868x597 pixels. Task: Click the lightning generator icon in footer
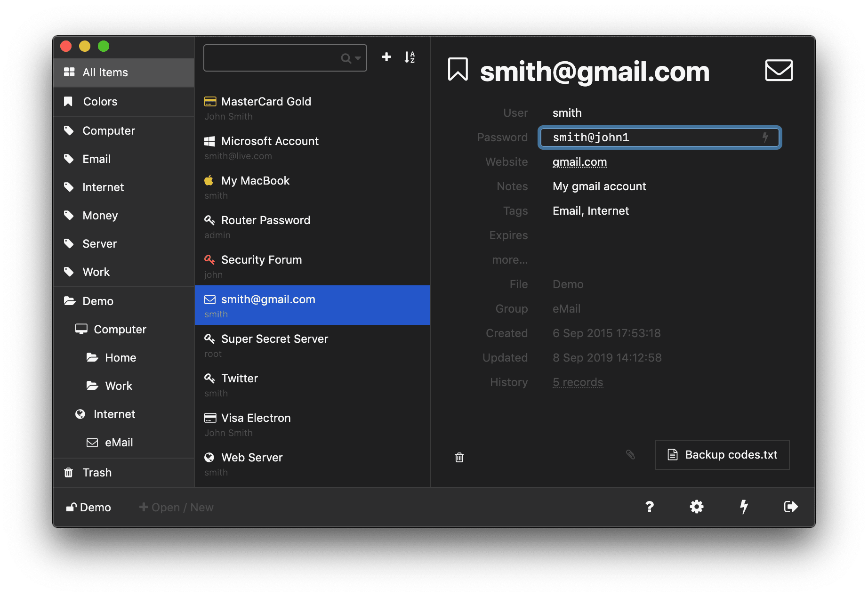point(744,507)
